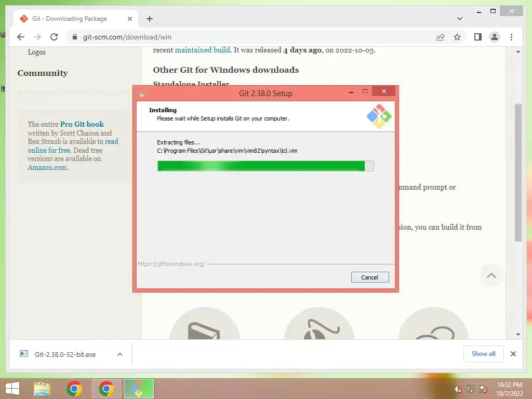
Task: Follow the read online for free link
Action: (x=73, y=146)
